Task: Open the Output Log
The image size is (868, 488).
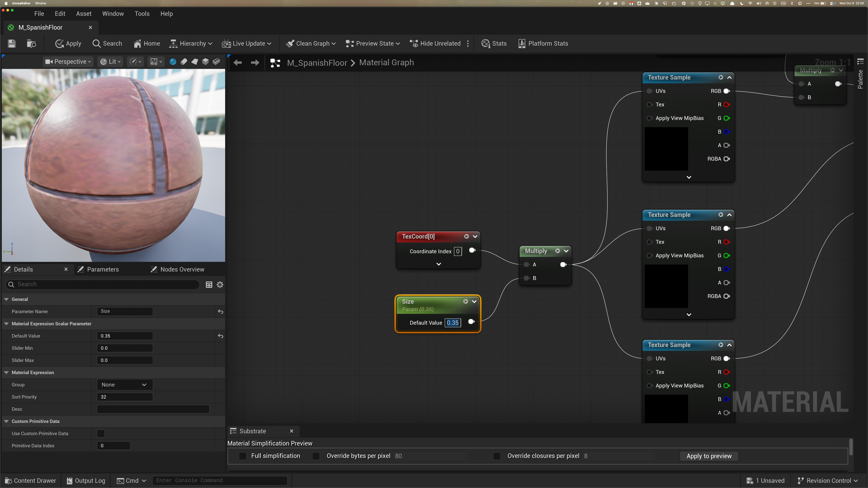Action: tap(86, 481)
